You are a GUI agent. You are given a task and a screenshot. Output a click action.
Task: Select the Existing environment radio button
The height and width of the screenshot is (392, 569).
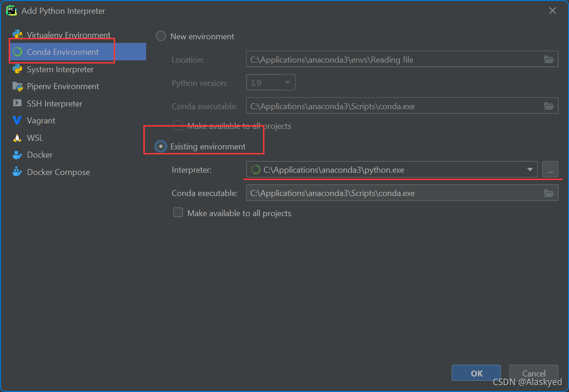point(161,146)
